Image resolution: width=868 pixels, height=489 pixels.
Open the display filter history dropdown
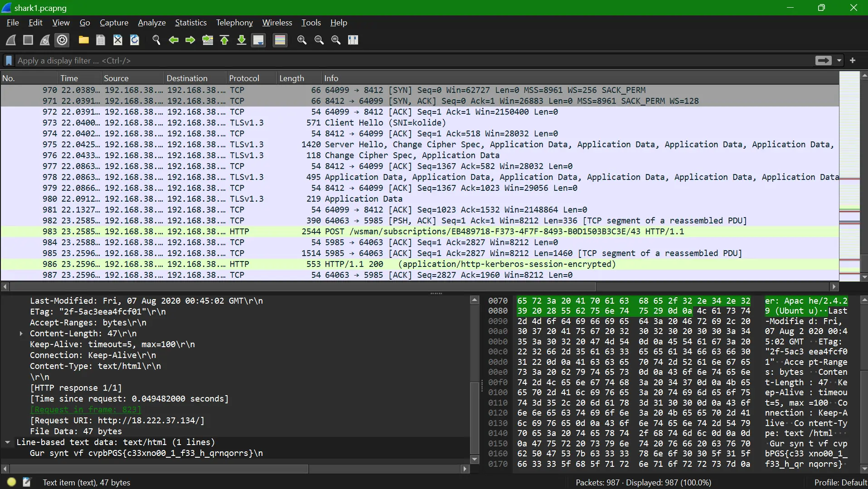[839, 60]
